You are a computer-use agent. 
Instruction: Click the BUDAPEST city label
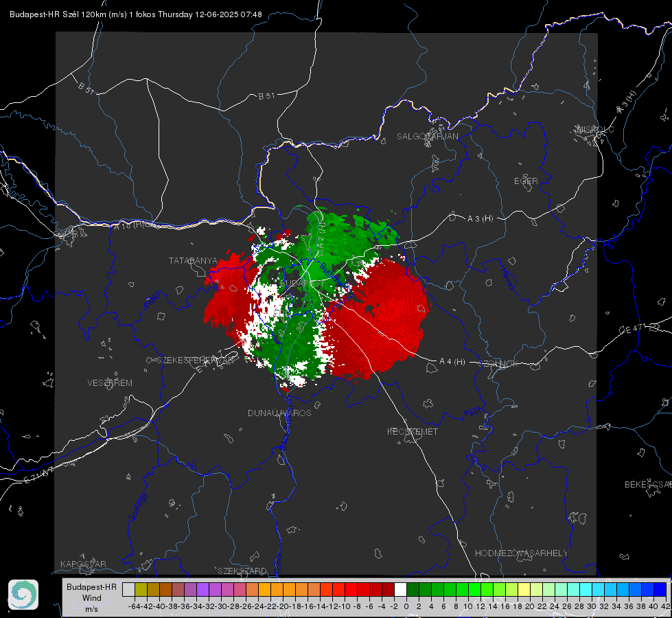(302, 284)
